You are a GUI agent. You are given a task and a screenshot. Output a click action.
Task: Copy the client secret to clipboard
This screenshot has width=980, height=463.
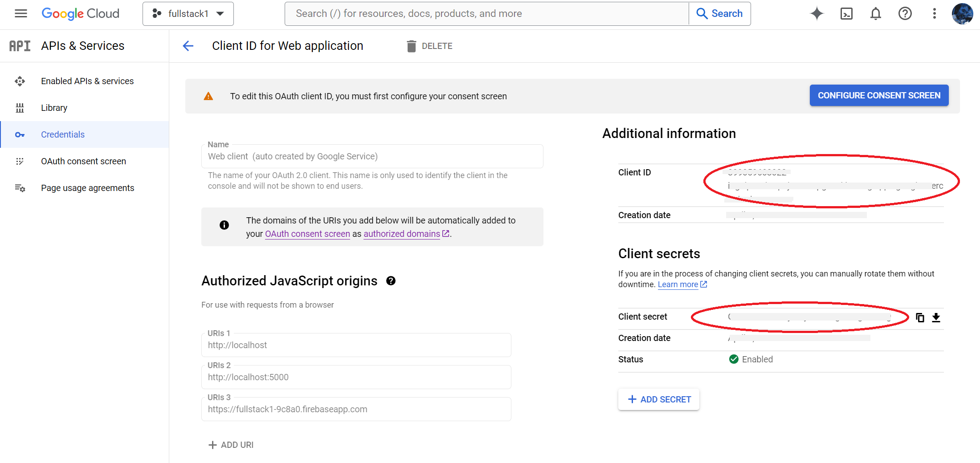click(920, 317)
